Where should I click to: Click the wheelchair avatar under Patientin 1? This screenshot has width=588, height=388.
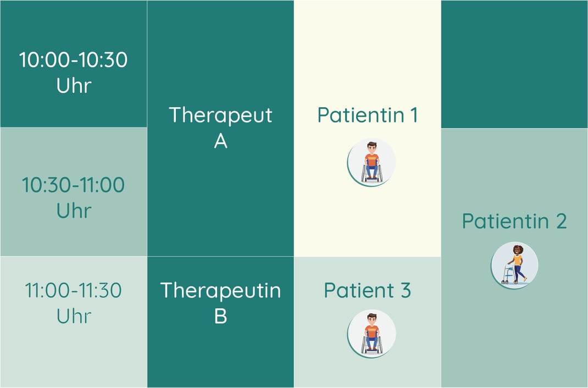(x=371, y=162)
